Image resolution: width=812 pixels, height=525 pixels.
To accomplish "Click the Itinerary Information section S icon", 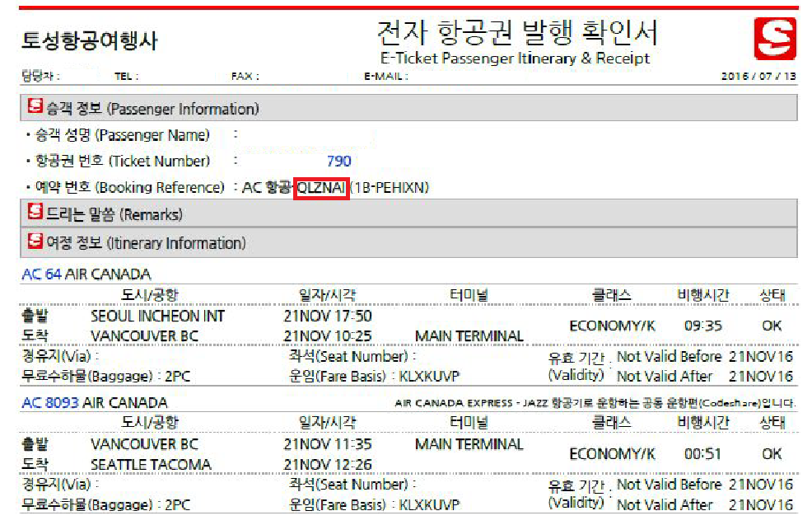I will (x=35, y=241).
